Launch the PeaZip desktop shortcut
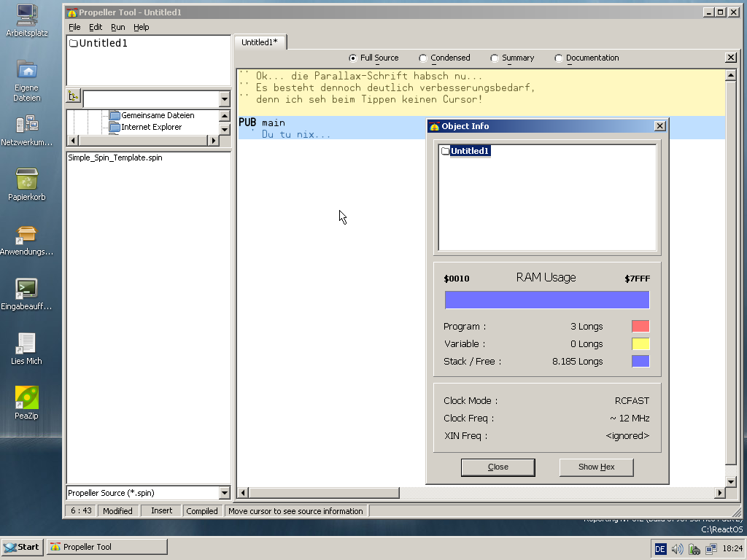 (27, 398)
